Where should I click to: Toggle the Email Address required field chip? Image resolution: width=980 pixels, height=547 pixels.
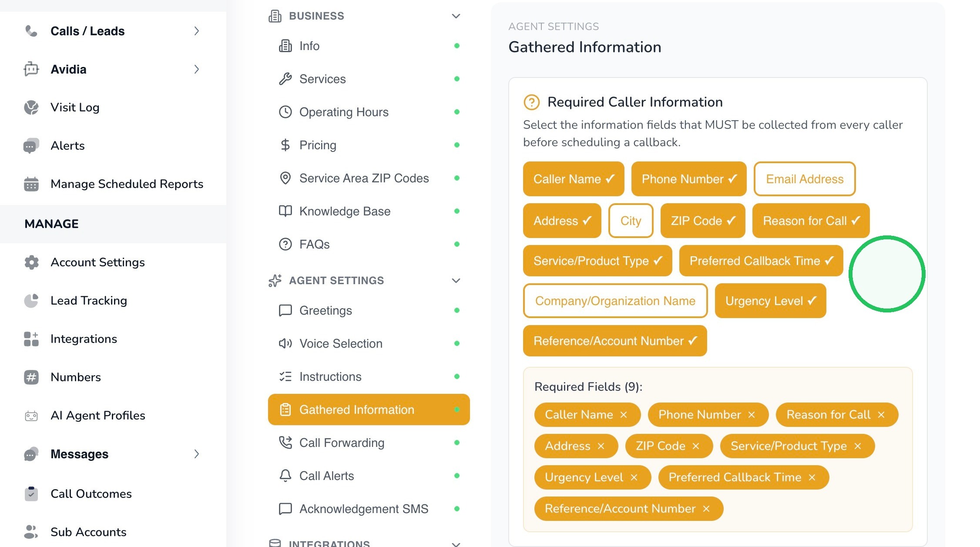coord(805,179)
